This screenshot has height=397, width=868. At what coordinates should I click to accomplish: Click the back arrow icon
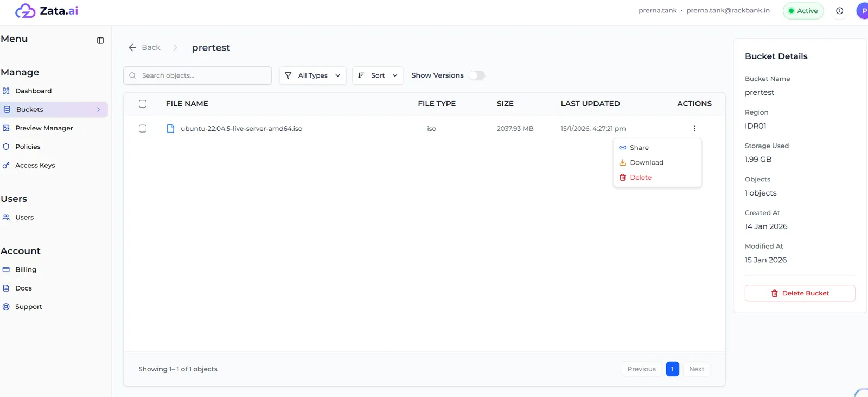coord(132,48)
